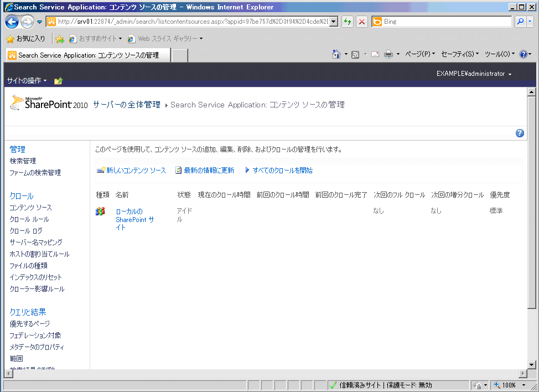This screenshot has width=539, height=392.
Task: Click the vertical scrollbar down arrow
Action: 531,365
